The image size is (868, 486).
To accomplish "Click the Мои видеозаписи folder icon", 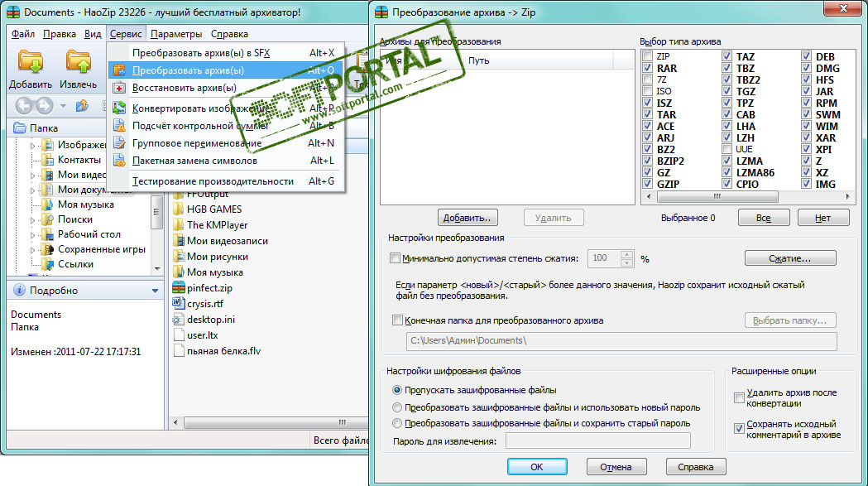I will tap(178, 240).
